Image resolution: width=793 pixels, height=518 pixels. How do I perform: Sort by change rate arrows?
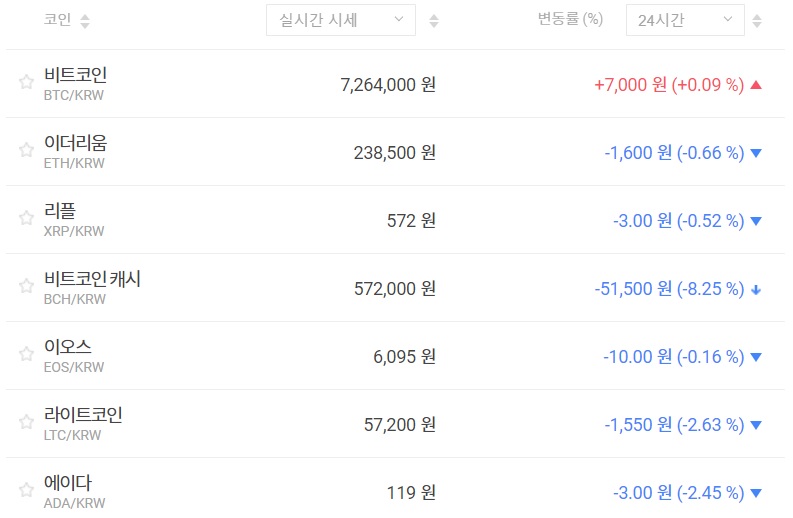coord(756,21)
